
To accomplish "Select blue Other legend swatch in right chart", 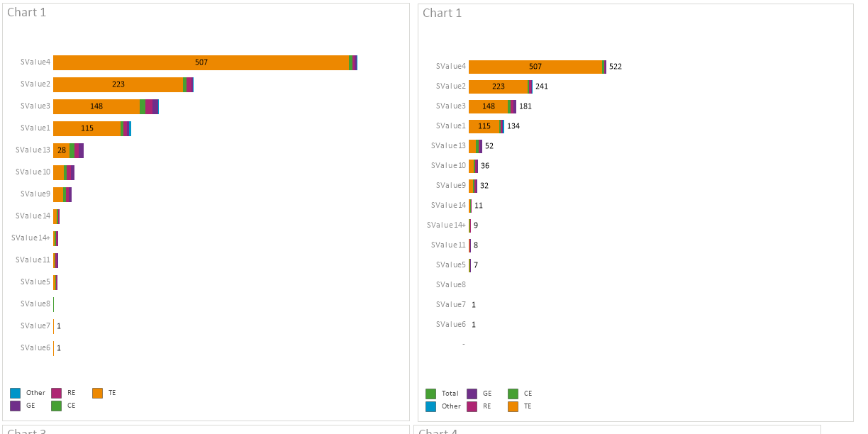I will tap(430, 406).
